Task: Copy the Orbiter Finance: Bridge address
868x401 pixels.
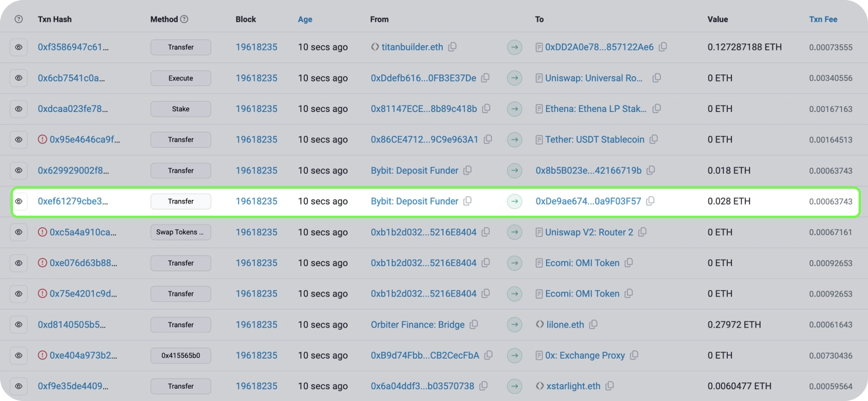Action: [x=474, y=325]
